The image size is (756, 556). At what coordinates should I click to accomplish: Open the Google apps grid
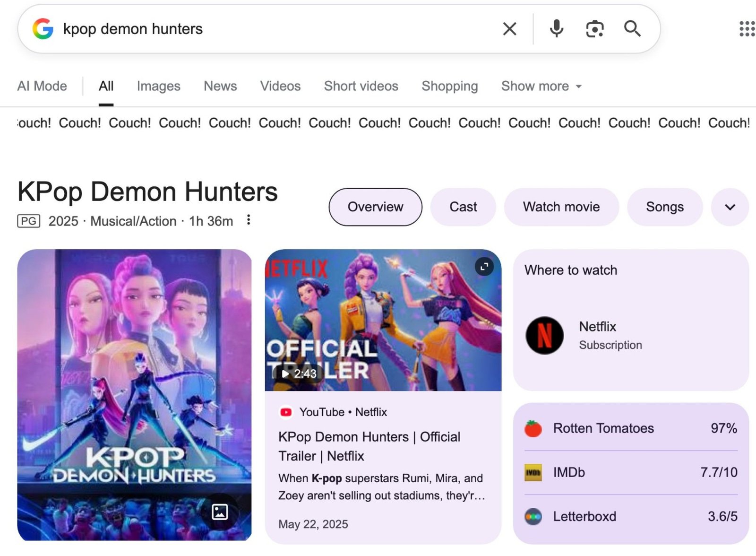click(x=747, y=29)
